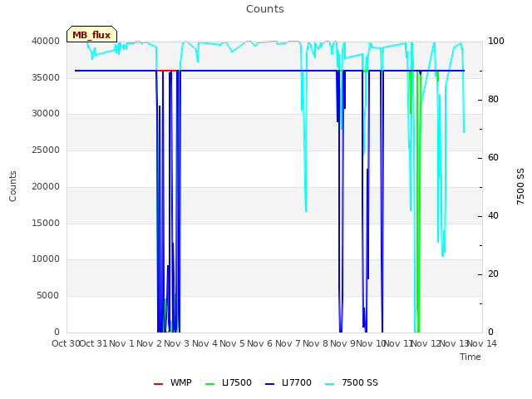Click the right '7500 SS' axis label
Screen dimensions: 532x399
520,186
